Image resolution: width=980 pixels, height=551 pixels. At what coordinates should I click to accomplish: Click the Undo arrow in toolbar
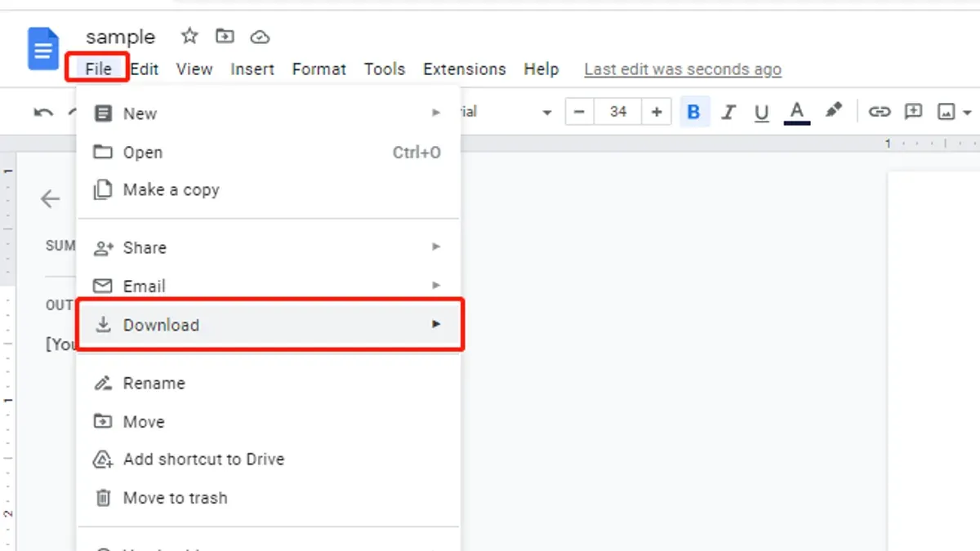(43, 112)
